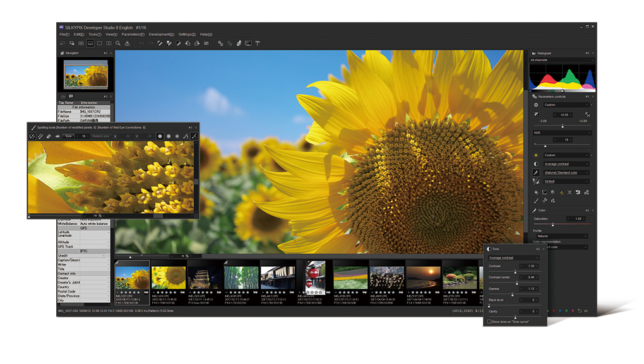The height and width of the screenshot is (364, 644).
Task: Click the Redo arrow in the toolbar
Action: 150,43
